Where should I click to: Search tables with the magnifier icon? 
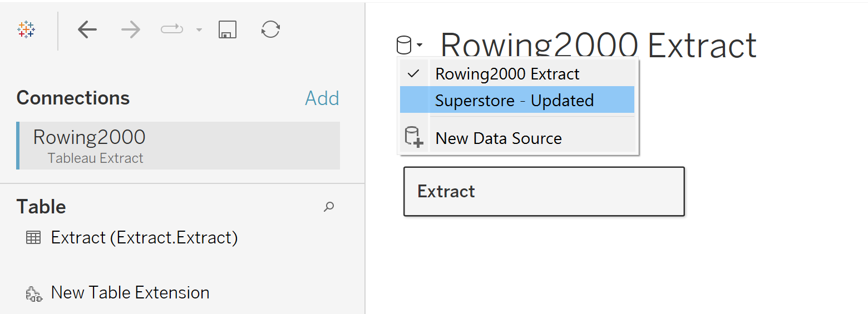click(329, 207)
